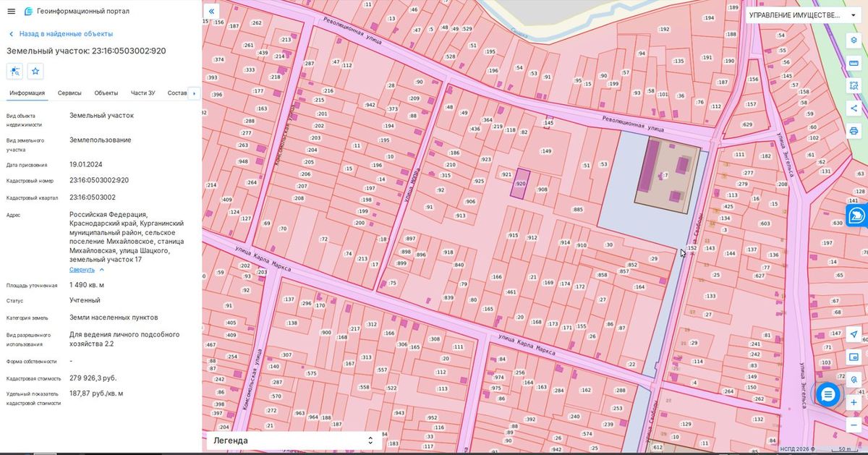Center map on my location
868x455 pixels.
click(x=854, y=334)
